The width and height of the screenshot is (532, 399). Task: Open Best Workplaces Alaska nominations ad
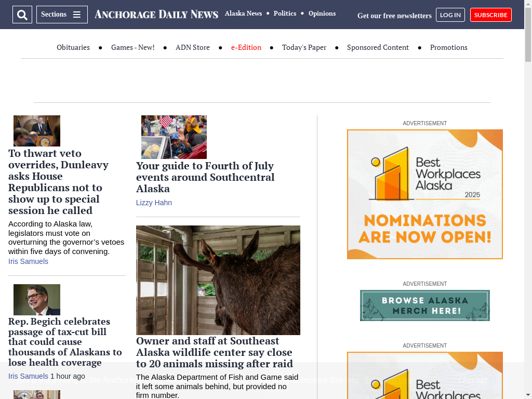(425, 194)
